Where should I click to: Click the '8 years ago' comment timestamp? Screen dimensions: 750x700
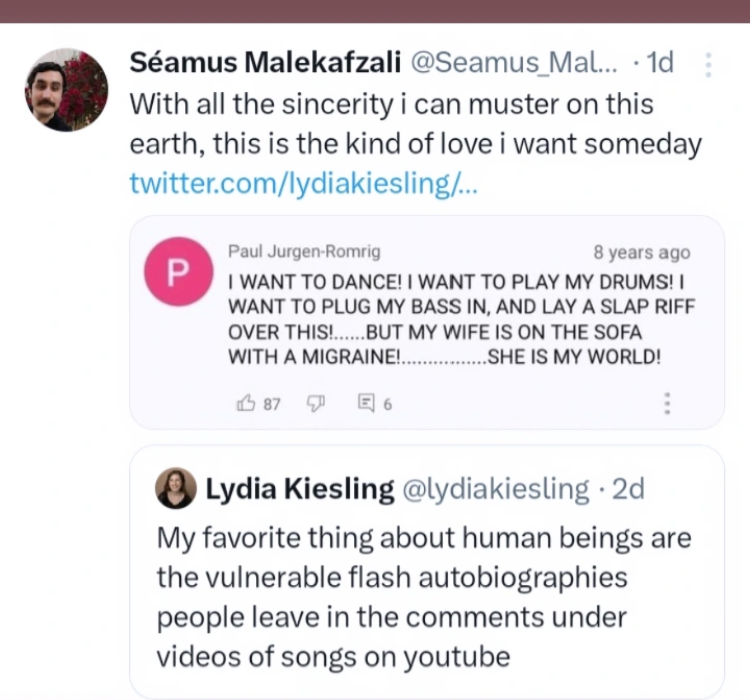(641, 253)
